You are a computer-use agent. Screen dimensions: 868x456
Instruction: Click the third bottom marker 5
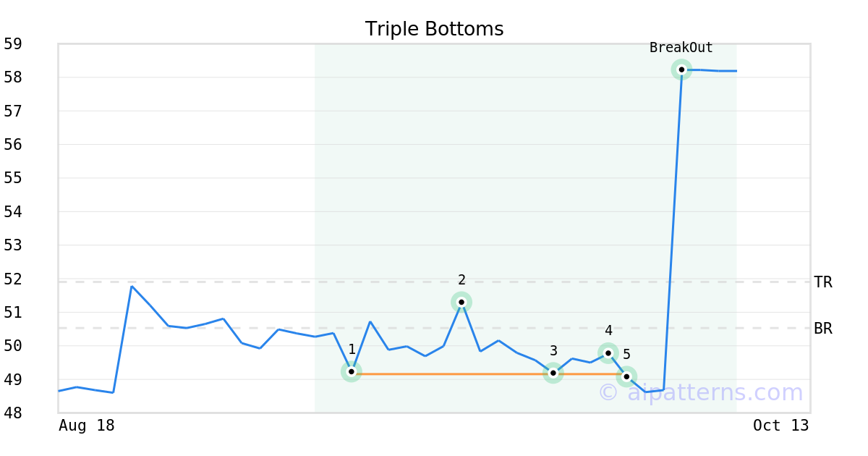(x=626, y=376)
